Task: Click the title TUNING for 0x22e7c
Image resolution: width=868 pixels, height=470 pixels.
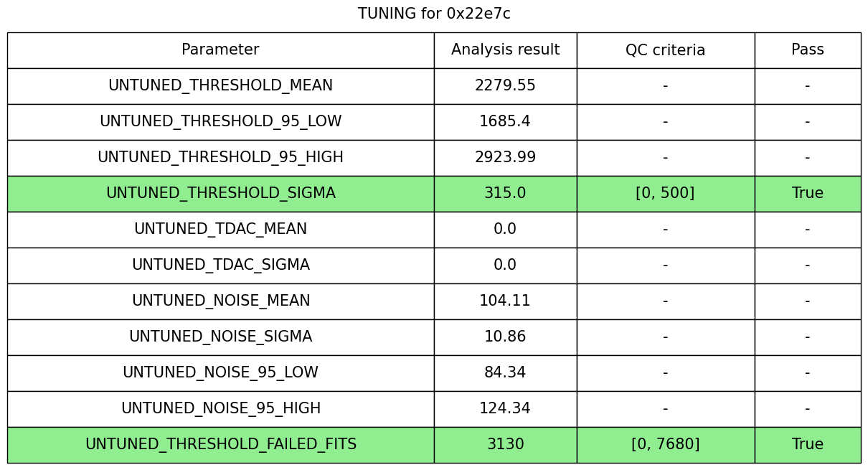Action: click(434, 14)
